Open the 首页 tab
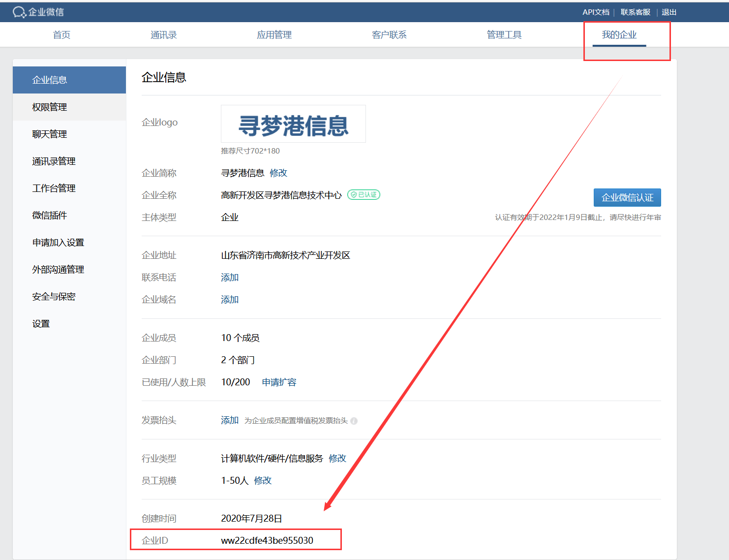Screen dimensions: 729x560 pyautogui.click(x=61, y=35)
